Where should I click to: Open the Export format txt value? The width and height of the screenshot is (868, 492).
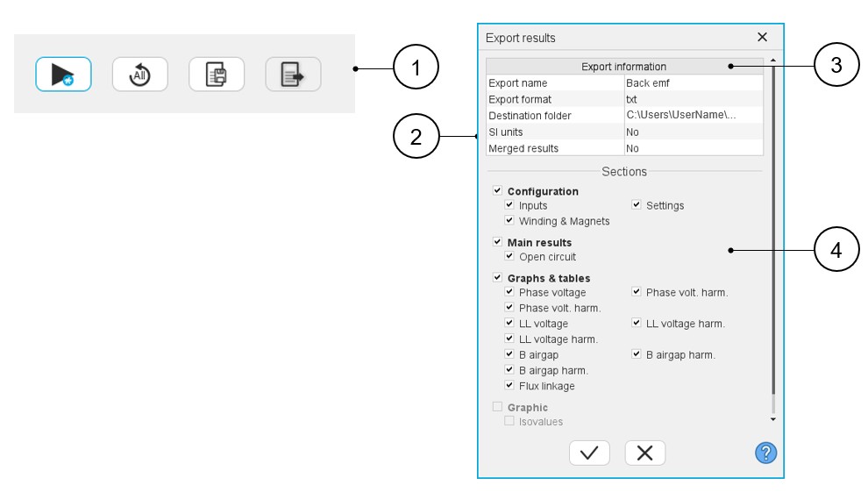point(693,99)
